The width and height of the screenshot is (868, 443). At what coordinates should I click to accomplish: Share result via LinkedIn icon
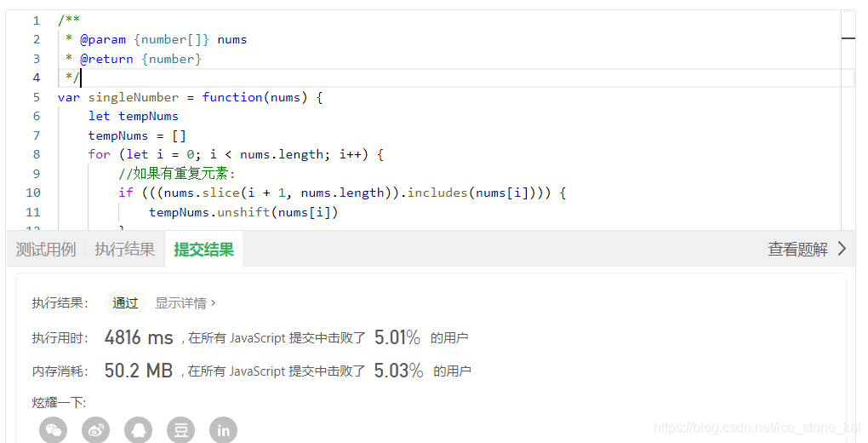coord(223,429)
